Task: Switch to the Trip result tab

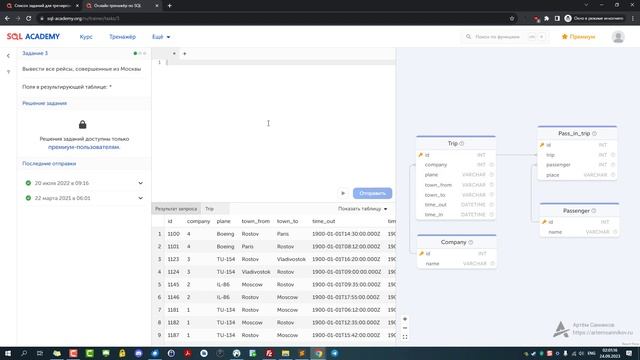Action: coord(209,209)
